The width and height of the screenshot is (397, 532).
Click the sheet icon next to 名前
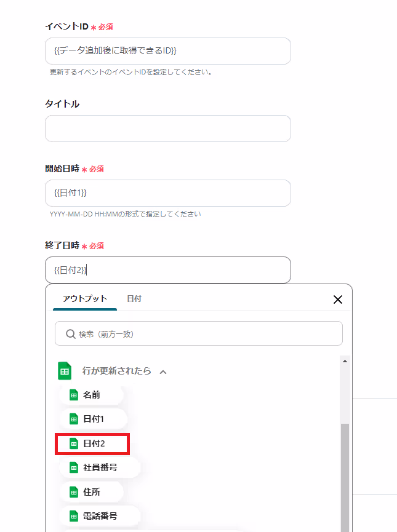click(74, 395)
